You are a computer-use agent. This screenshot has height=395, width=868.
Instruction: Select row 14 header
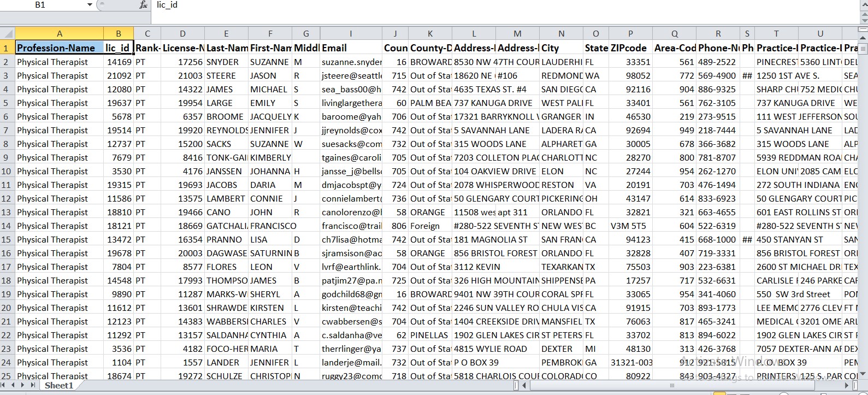pos(7,226)
